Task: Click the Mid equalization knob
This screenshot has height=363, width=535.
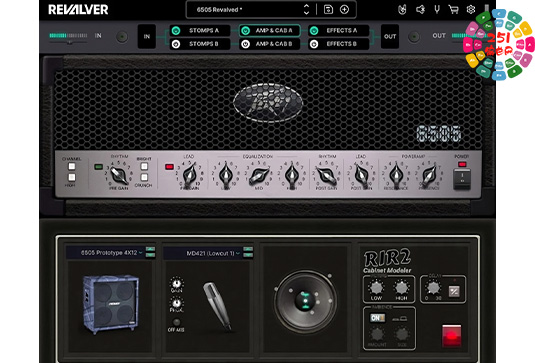Action: click(259, 175)
